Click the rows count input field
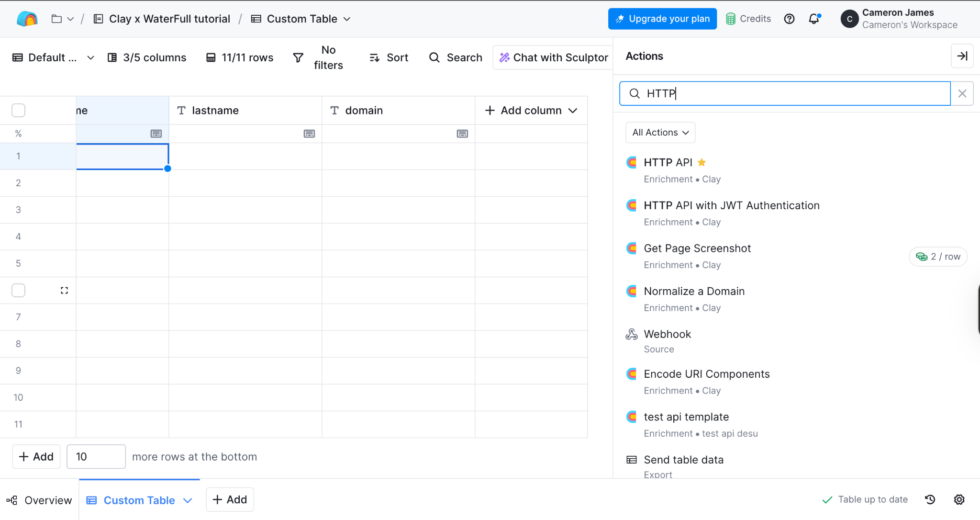The height and width of the screenshot is (520, 980). (96, 456)
